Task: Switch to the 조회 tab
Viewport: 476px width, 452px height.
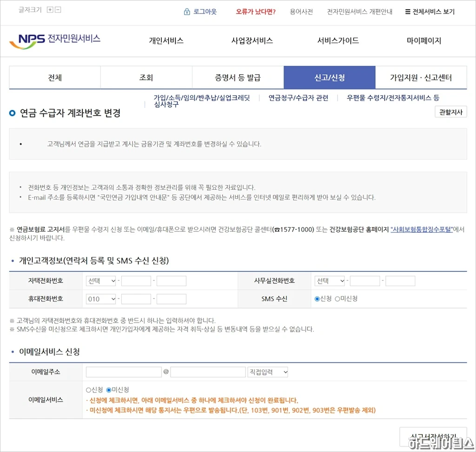Action: pyautogui.click(x=146, y=78)
